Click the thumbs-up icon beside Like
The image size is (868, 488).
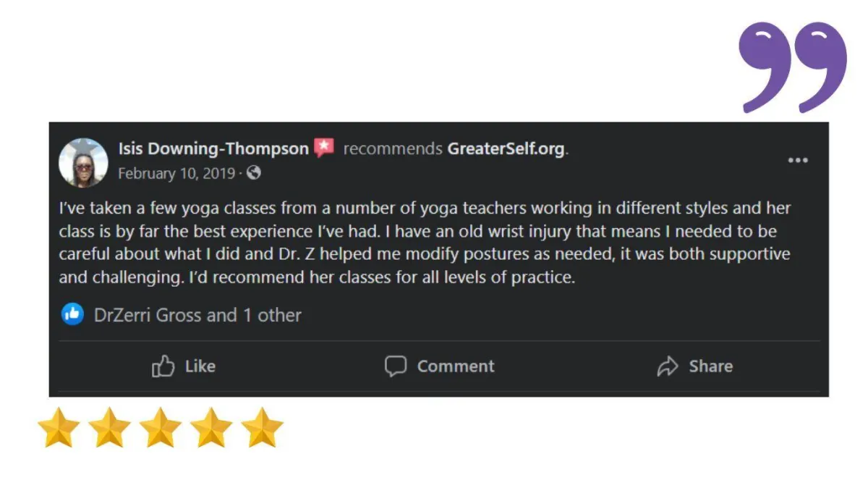(x=163, y=366)
